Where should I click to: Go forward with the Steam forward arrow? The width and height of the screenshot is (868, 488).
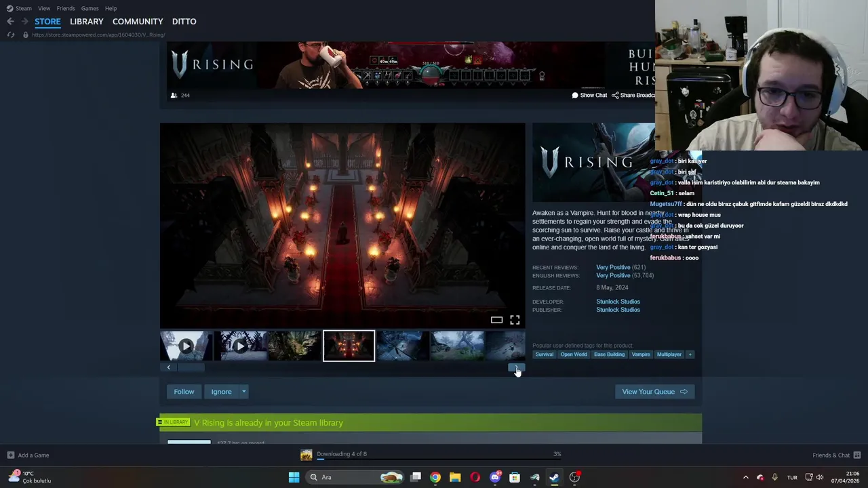pos(24,22)
